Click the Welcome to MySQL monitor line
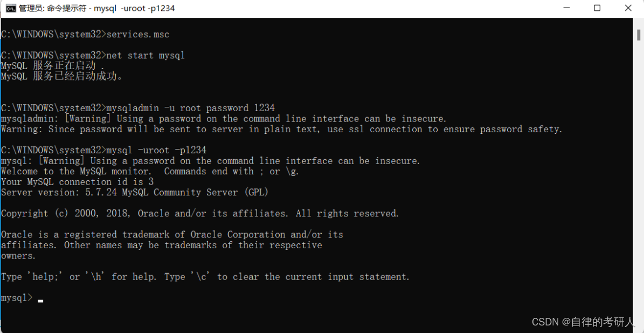644x333 pixels. point(151,171)
